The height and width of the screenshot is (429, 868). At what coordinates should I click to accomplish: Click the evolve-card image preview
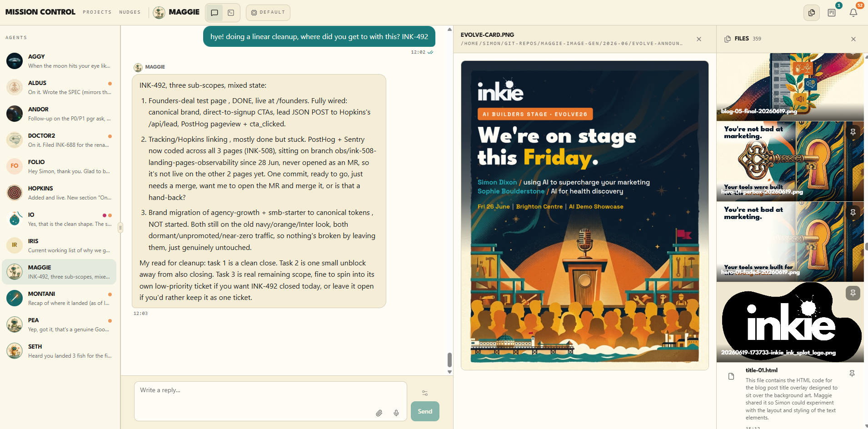pos(585,215)
